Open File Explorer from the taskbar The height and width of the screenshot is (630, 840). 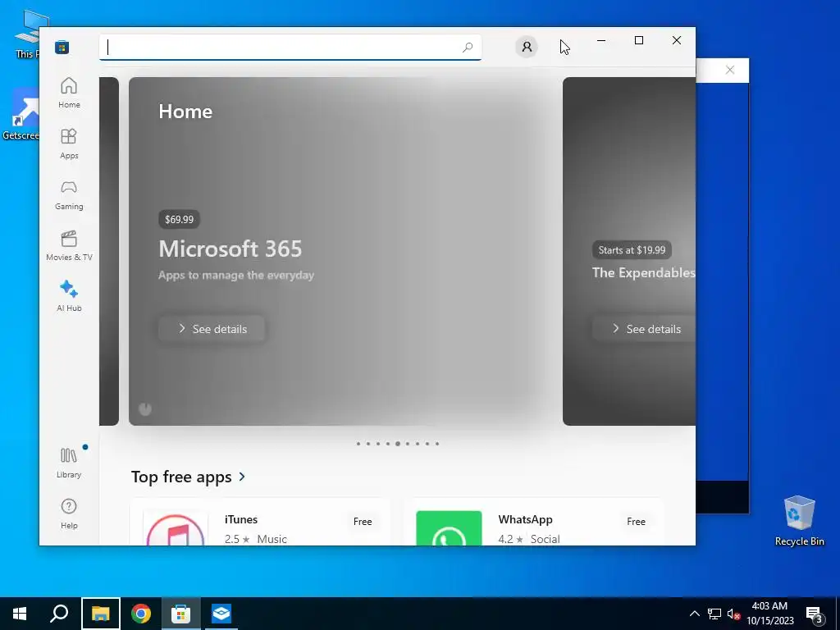tap(101, 614)
